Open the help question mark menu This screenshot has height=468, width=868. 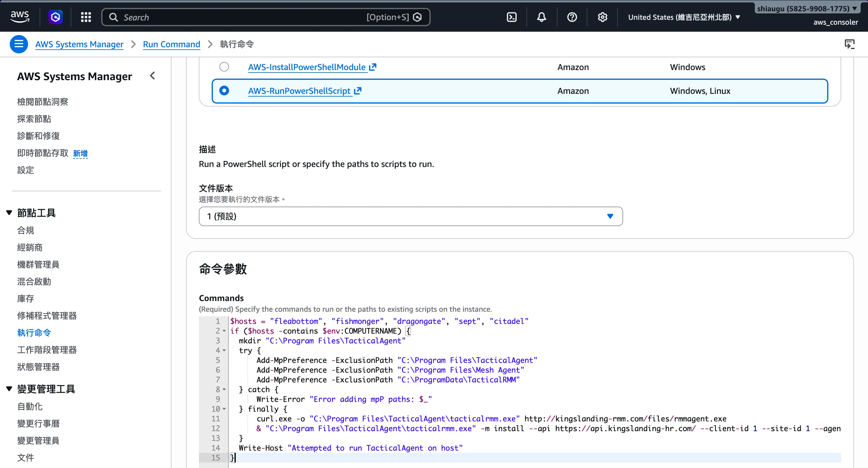(572, 17)
